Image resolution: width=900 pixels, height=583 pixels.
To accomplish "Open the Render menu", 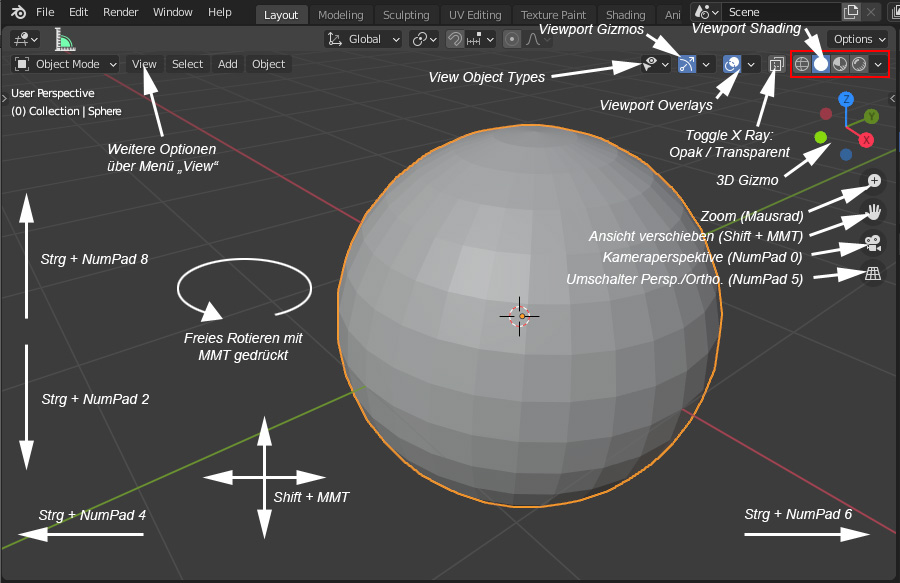I will [120, 12].
